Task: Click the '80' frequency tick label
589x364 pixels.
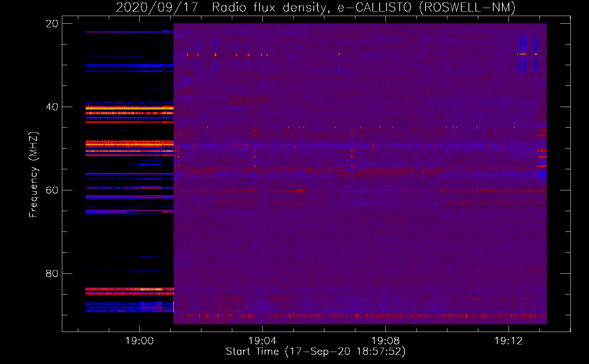Action: point(52,273)
